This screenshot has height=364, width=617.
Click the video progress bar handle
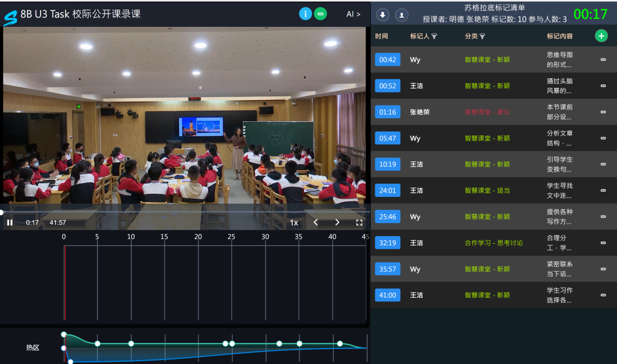tap(2, 212)
